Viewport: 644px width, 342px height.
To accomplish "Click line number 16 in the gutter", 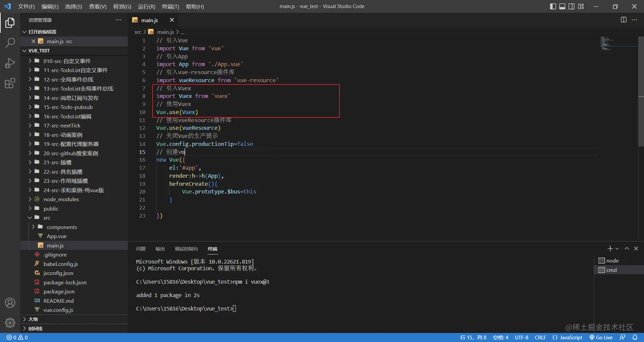I will 142,160.
